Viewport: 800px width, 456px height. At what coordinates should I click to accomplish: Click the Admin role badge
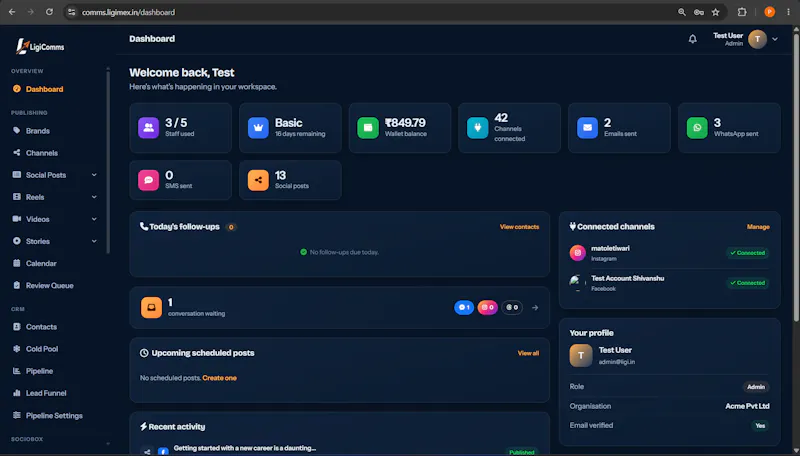756,387
